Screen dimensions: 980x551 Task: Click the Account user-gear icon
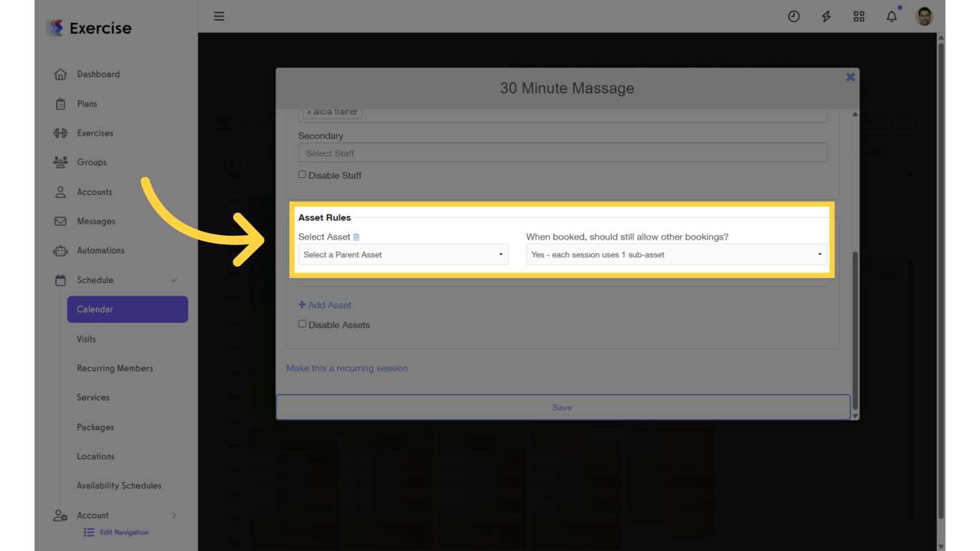[60, 515]
